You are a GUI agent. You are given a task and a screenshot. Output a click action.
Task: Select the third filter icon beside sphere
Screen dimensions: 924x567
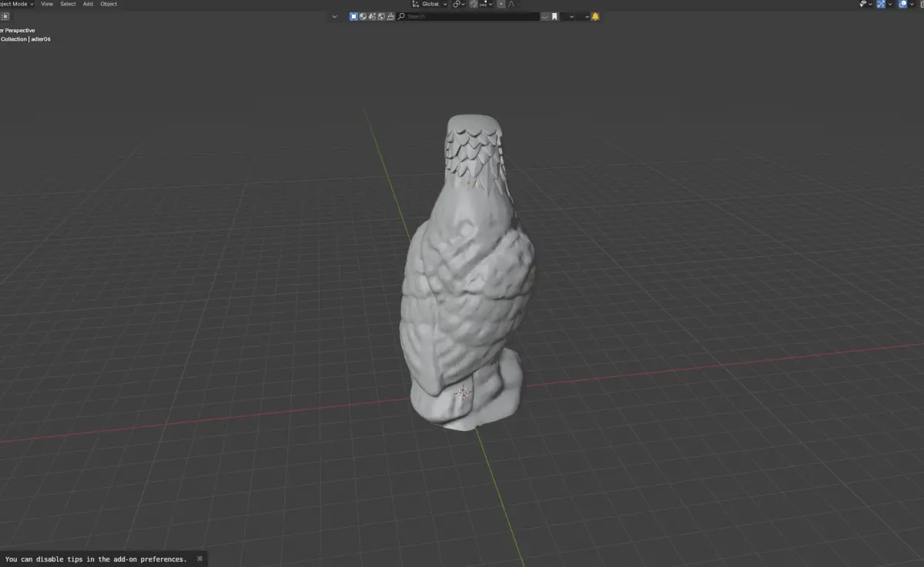[x=372, y=16]
